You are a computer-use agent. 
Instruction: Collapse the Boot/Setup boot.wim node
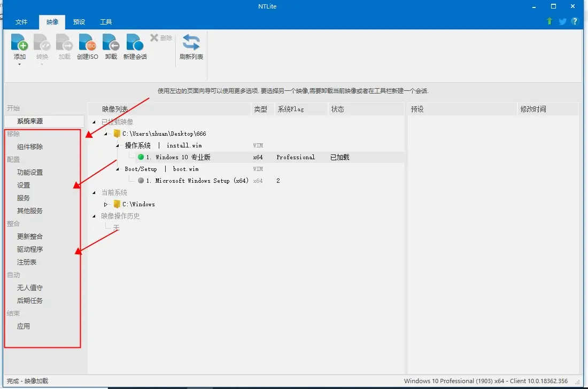pos(118,169)
